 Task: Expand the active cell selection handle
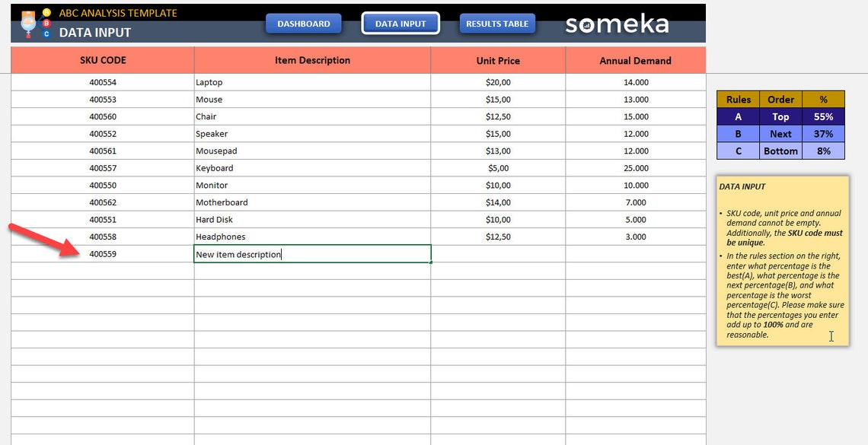431,262
